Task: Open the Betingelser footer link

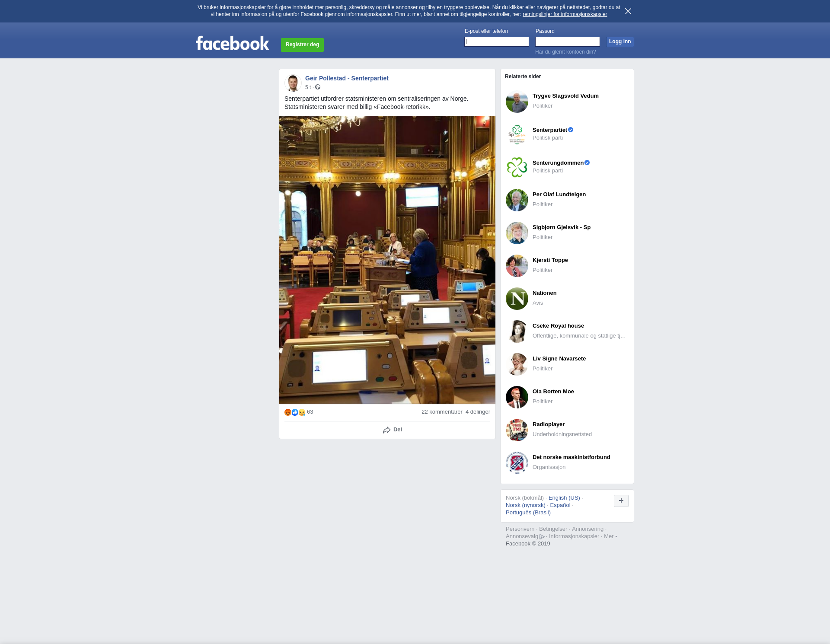Action: point(553,529)
